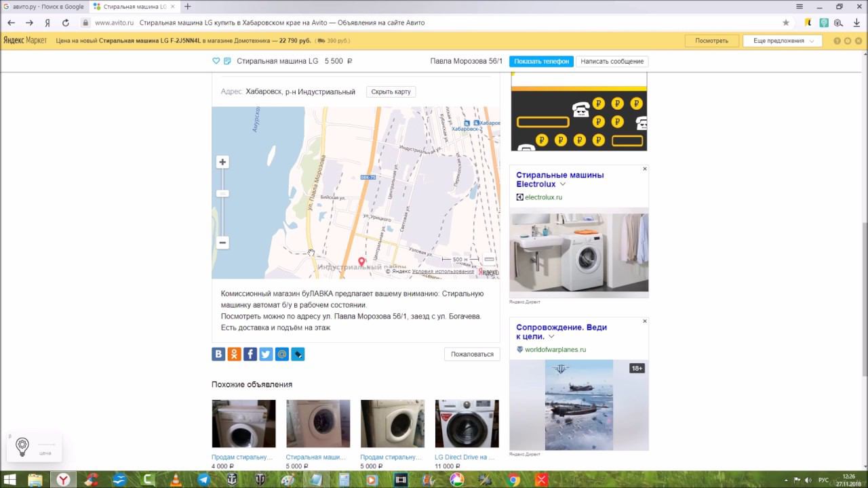
Task: Click the Посмотреть button in Yandex Market bar
Action: click(711, 41)
